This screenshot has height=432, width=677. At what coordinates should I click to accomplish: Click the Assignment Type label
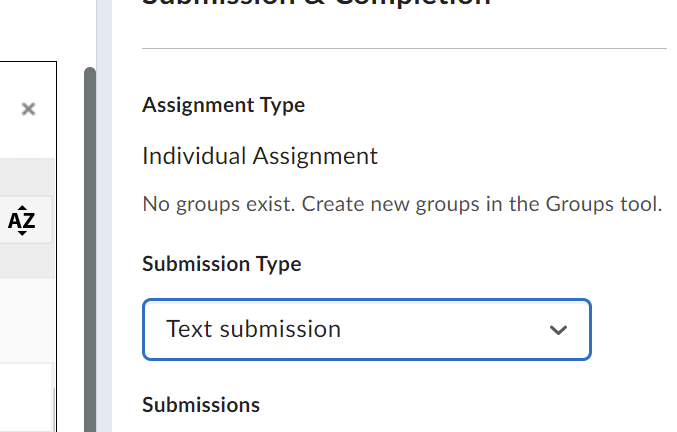[x=223, y=105]
